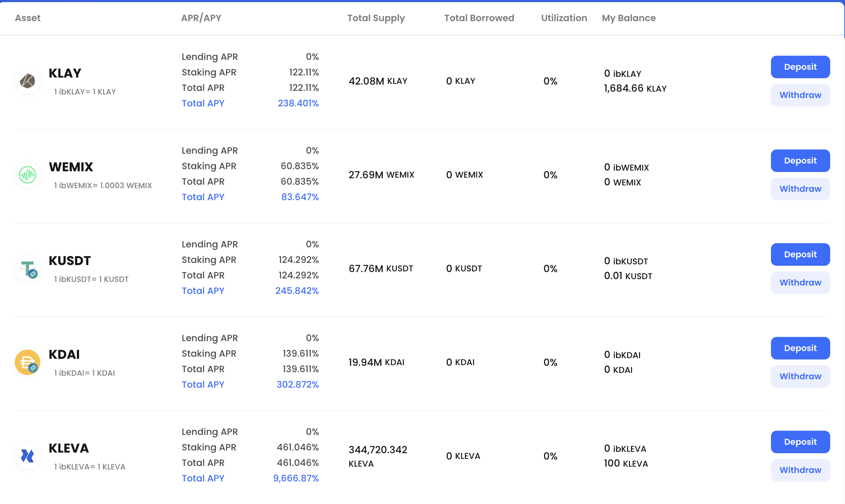This screenshot has width=845, height=504.
Task: Click the WEMIX token icon
Action: [28, 175]
